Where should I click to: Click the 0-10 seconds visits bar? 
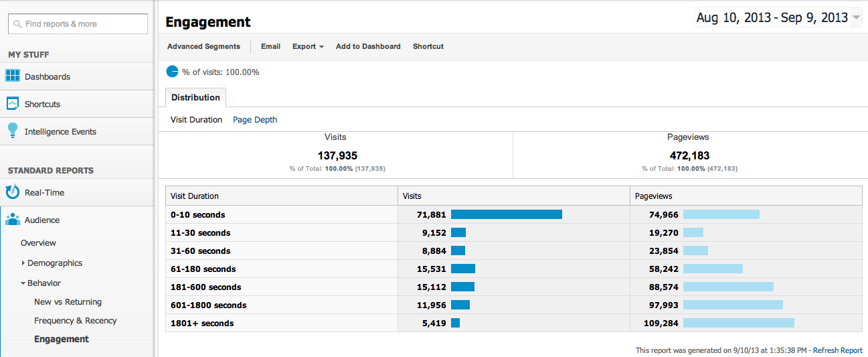(506, 214)
